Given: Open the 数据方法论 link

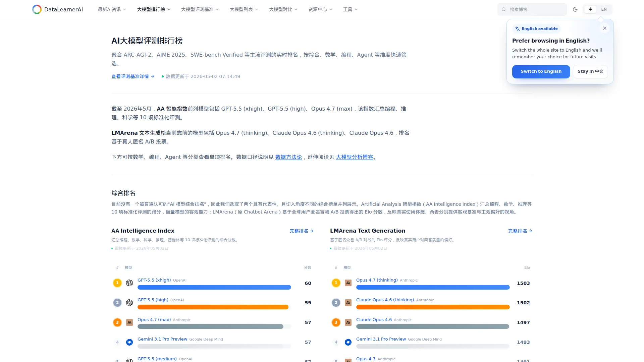Looking at the screenshot, I should (288, 157).
